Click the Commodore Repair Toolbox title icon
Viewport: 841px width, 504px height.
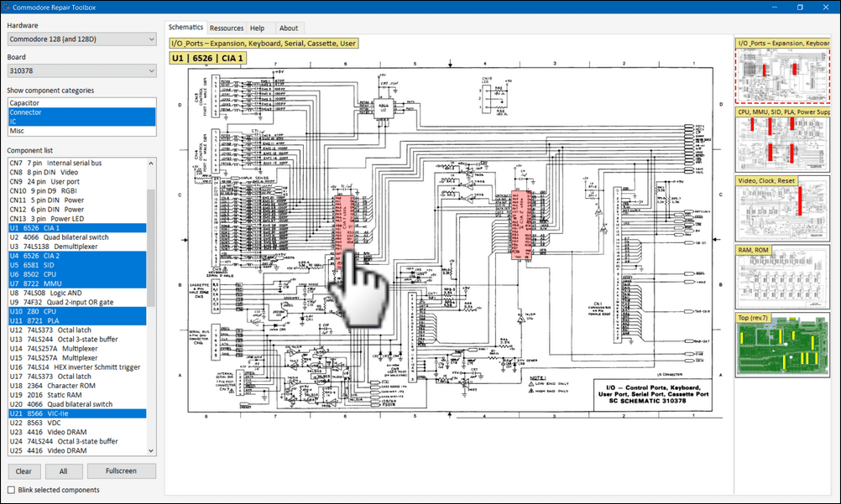click(x=7, y=7)
